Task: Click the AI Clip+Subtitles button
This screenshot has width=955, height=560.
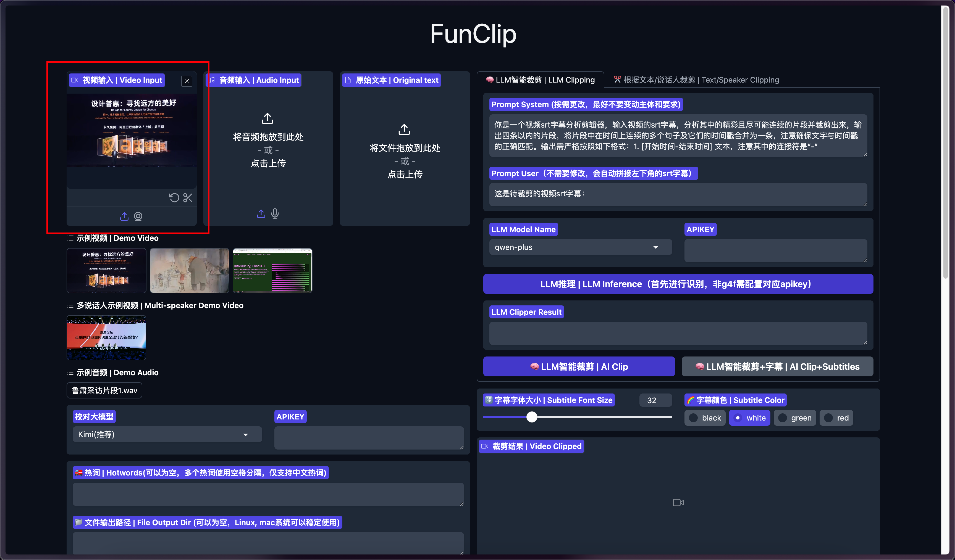Action: click(777, 366)
